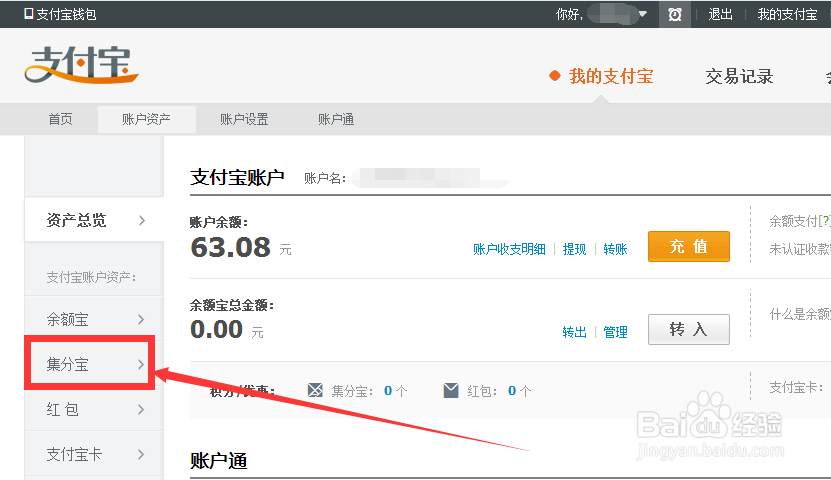Switch to the 账户设置 tab

click(x=244, y=119)
